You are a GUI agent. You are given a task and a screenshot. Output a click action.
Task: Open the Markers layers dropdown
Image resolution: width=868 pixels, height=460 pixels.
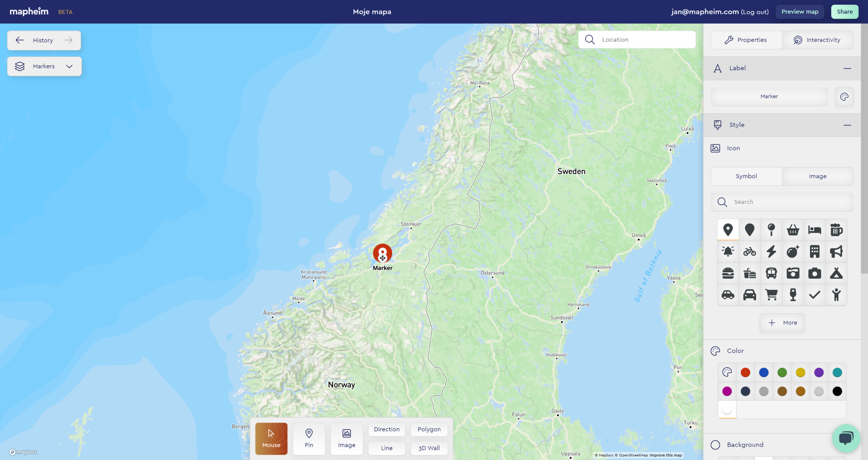pos(45,67)
